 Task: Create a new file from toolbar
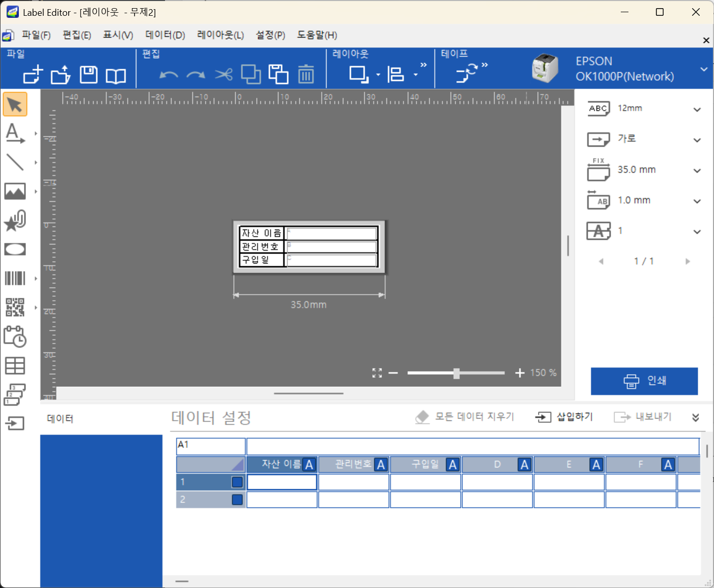[x=33, y=74]
